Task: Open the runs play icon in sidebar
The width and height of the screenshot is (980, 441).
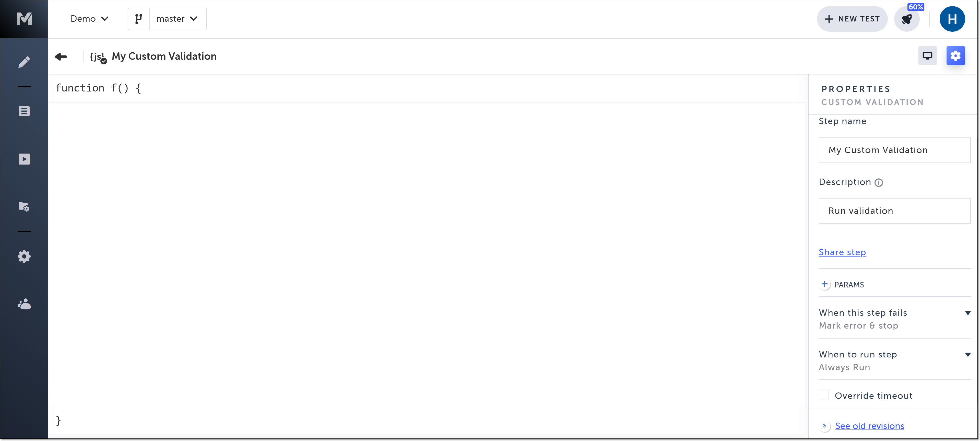Action: [x=24, y=159]
